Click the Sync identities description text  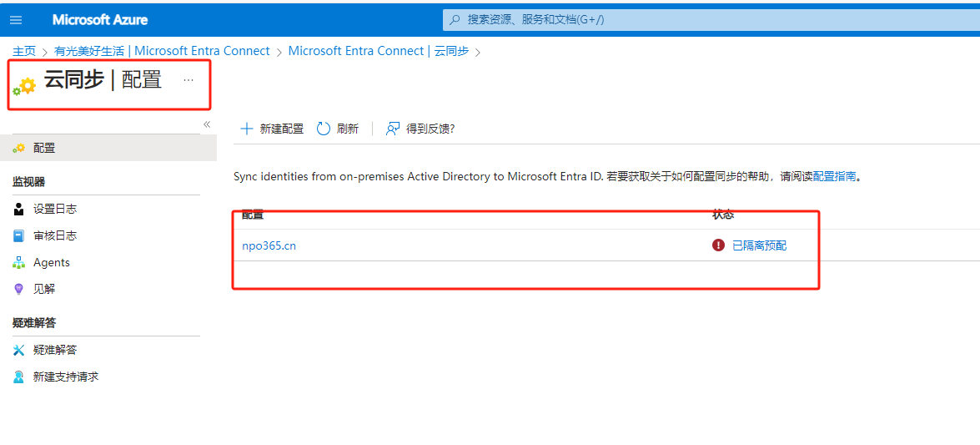pos(418,177)
